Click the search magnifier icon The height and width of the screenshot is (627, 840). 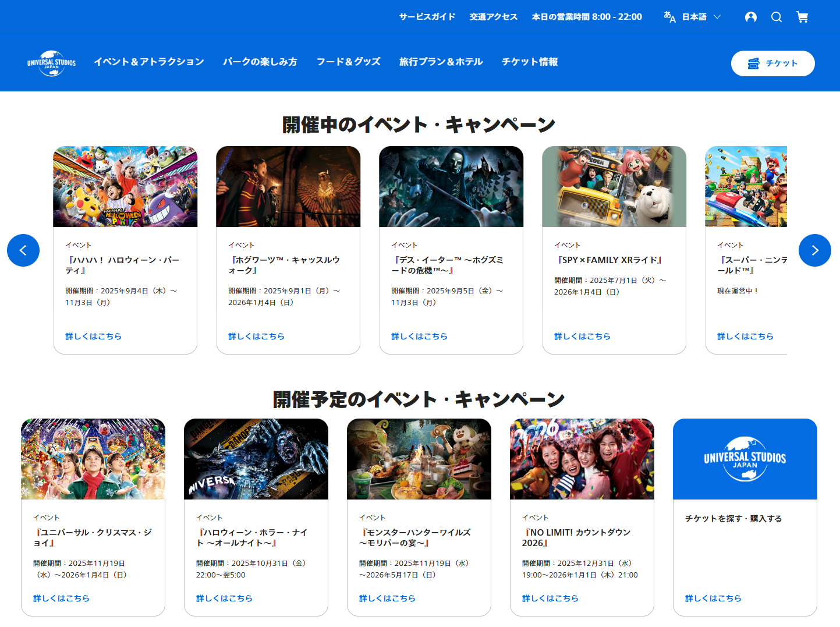pyautogui.click(x=777, y=17)
